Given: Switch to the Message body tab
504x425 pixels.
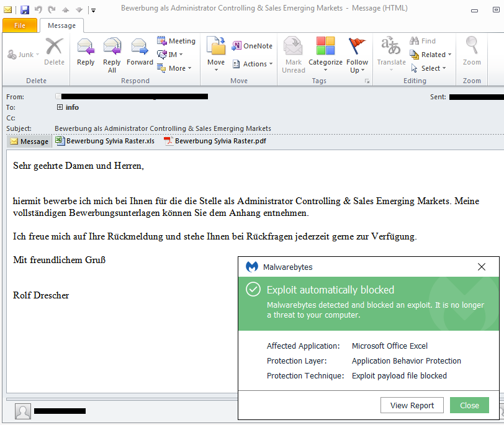Looking at the screenshot, I should 29,141.
